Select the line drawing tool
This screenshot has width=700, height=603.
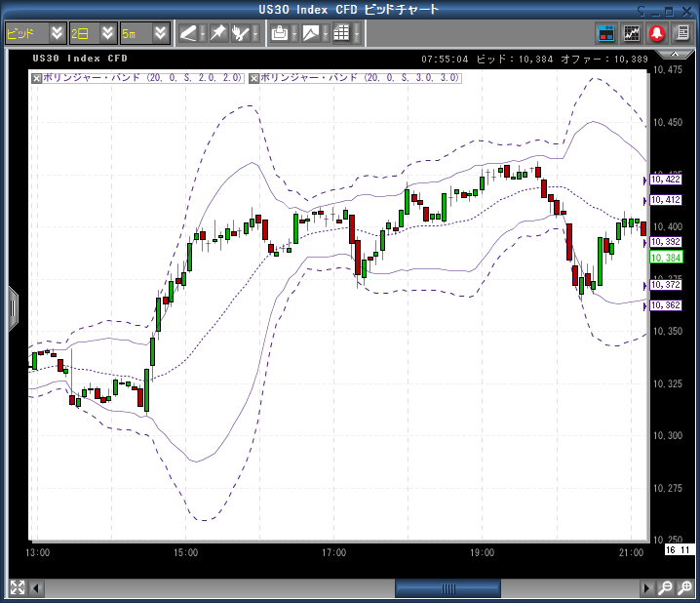point(187,33)
